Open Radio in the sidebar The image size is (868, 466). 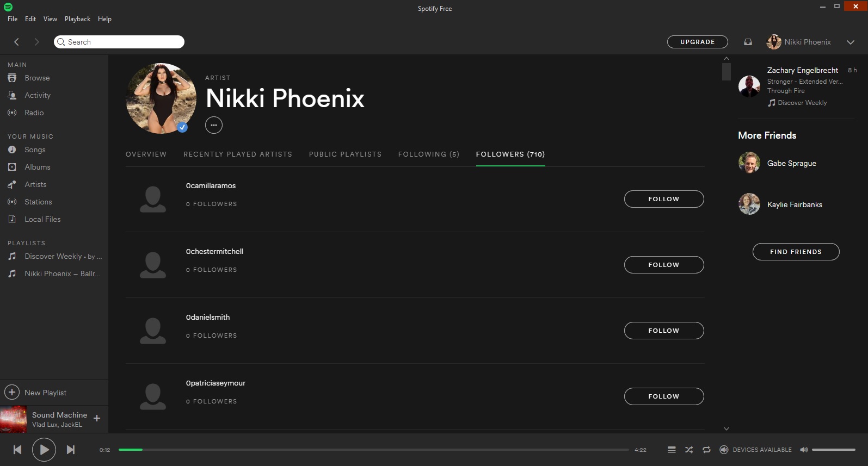coord(34,113)
